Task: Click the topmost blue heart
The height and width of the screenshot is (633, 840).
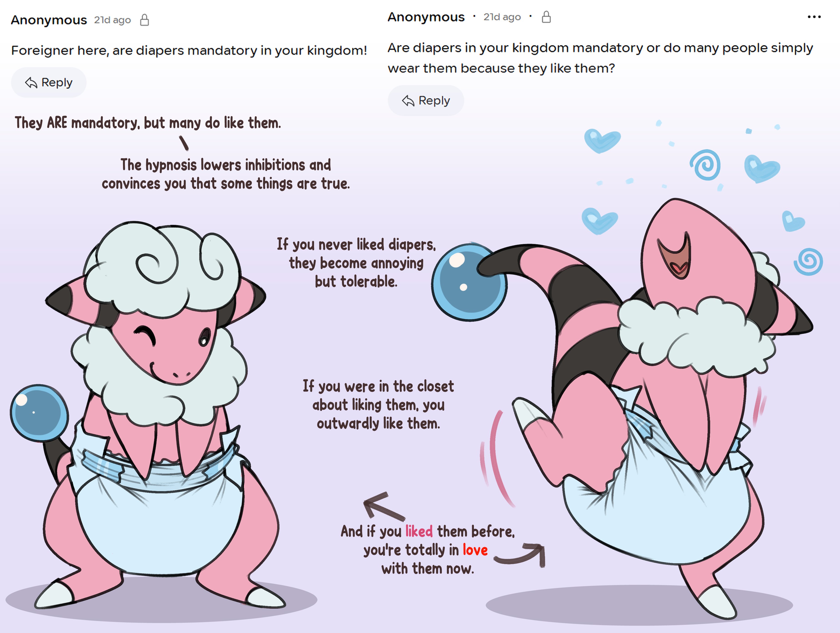Action: pos(602,141)
